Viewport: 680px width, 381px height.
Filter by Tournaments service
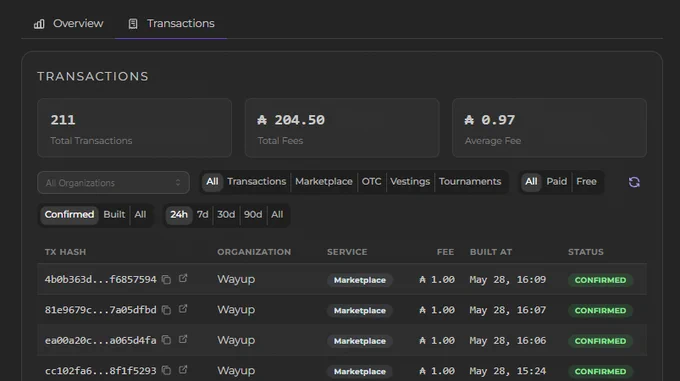pos(470,182)
